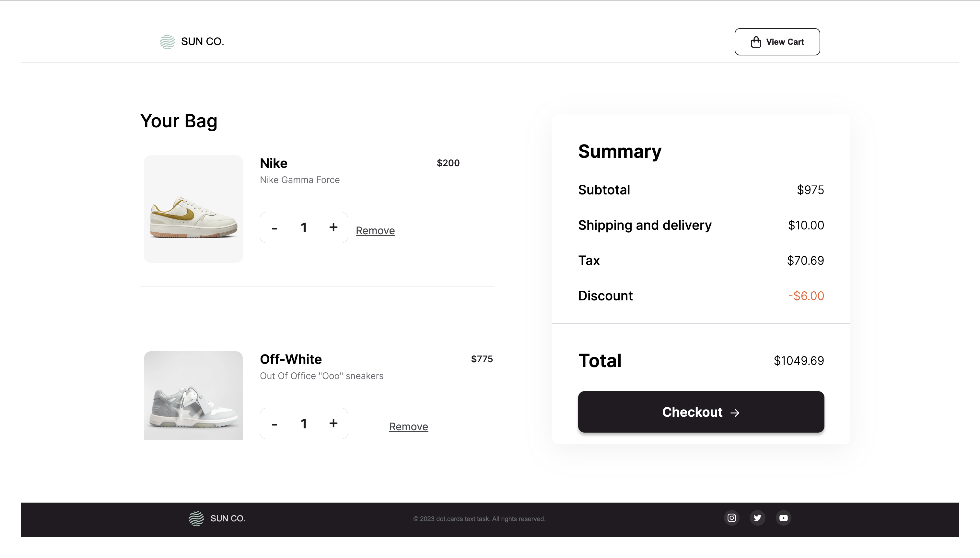Click the shopping bag icon in View Cart
Viewport: 980px width, 558px height.
point(756,42)
